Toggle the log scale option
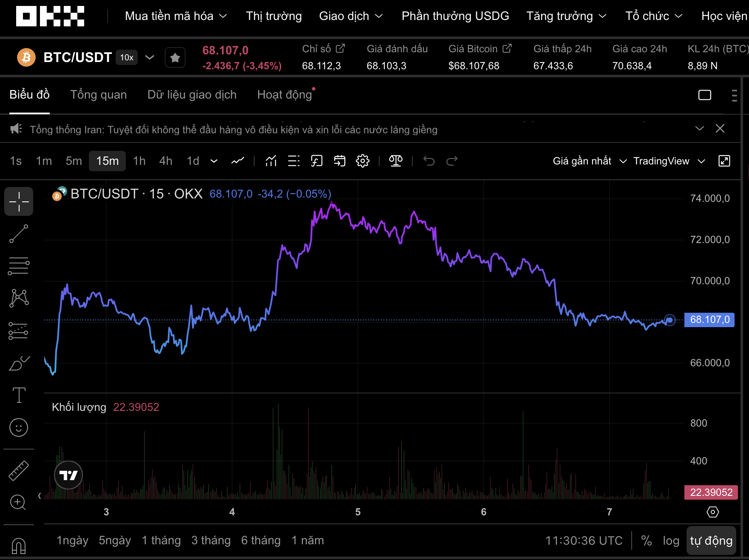Image resolution: width=749 pixels, height=560 pixels. [x=671, y=540]
